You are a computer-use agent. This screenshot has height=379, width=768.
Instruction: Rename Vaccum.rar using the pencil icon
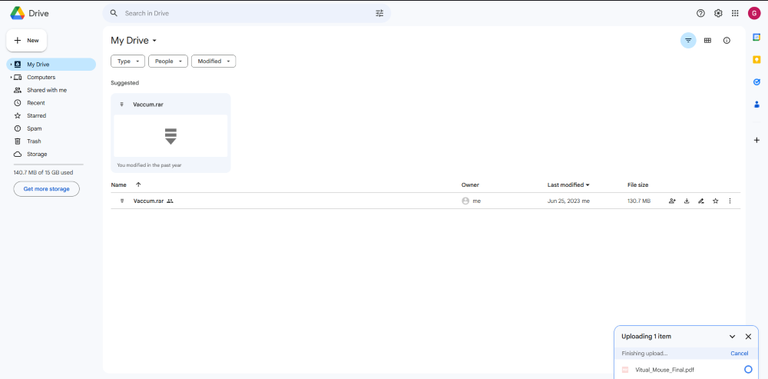pos(701,201)
